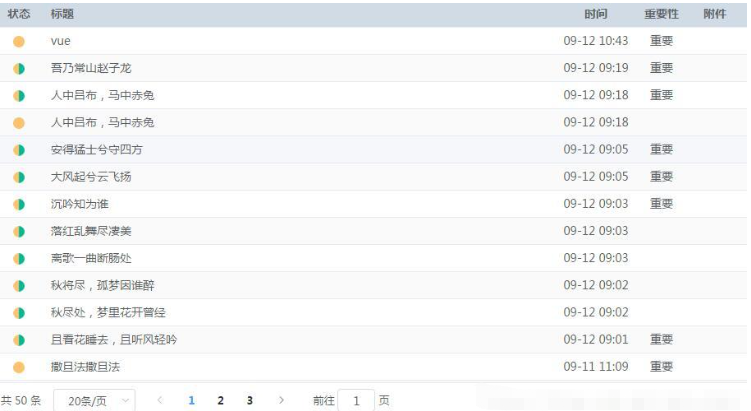
Task: Go to next page arrow
Action: pyautogui.click(x=281, y=400)
